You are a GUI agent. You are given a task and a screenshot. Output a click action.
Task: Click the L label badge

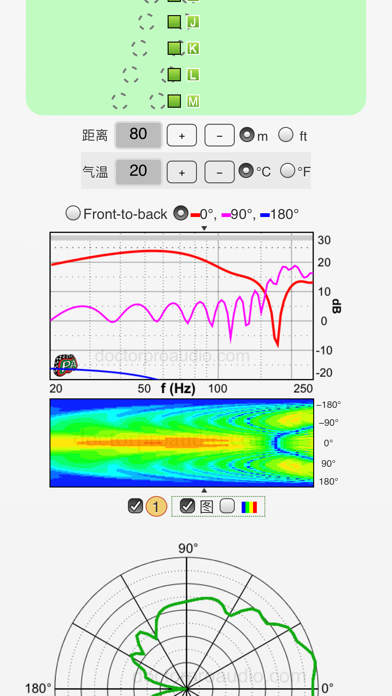(x=193, y=75)
